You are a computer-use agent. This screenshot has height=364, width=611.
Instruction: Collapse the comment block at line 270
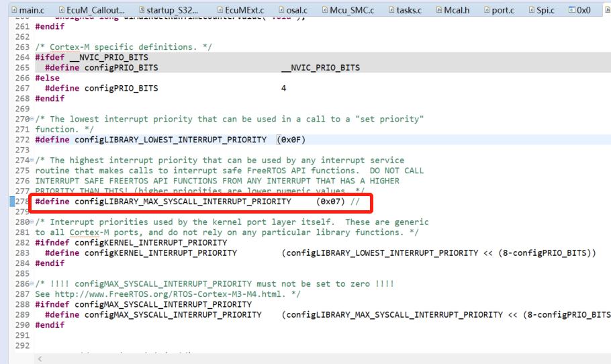(32, 119)
